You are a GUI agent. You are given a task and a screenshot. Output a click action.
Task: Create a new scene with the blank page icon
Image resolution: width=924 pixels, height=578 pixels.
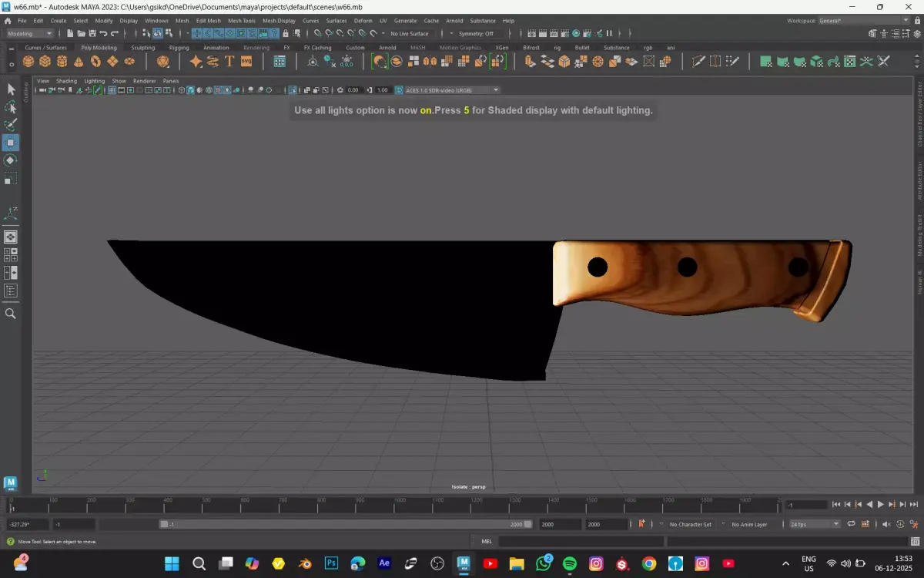click(70, 33)
